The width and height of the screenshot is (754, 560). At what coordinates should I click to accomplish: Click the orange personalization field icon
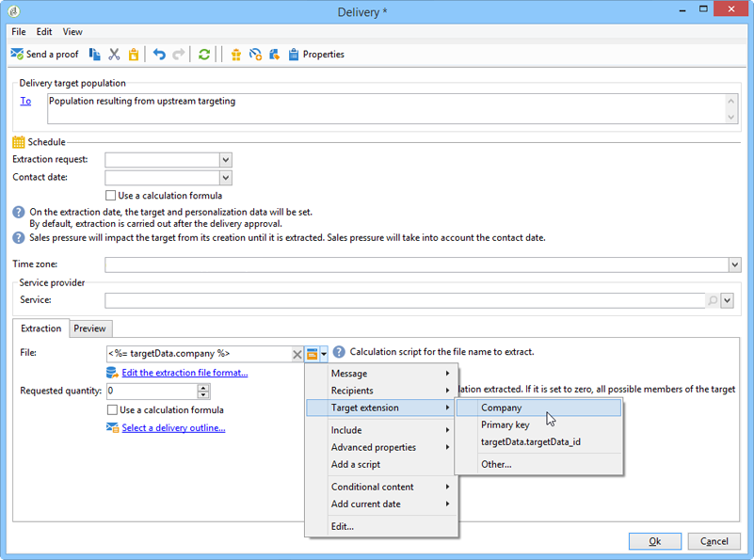313,354
